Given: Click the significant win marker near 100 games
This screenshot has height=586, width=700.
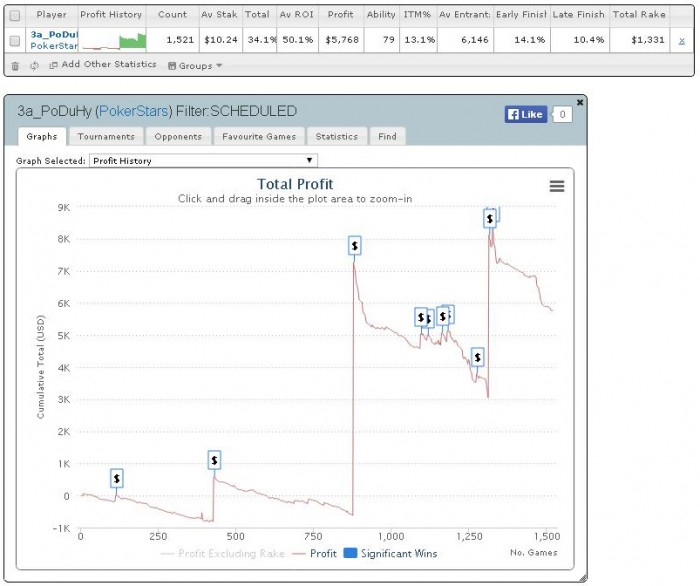Looking at the screenshot, I should pyautogui.click(x=117, y=478).
